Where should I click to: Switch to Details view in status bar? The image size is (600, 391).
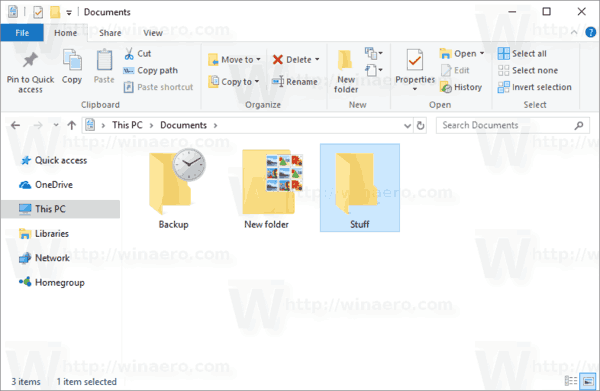coord(571,381)
